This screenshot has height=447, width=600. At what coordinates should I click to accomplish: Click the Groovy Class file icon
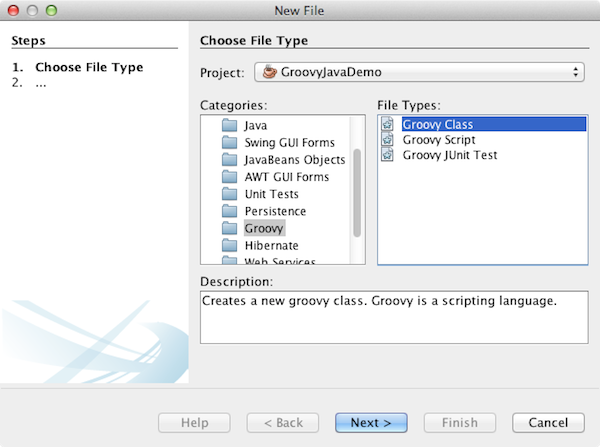[387, 125]
